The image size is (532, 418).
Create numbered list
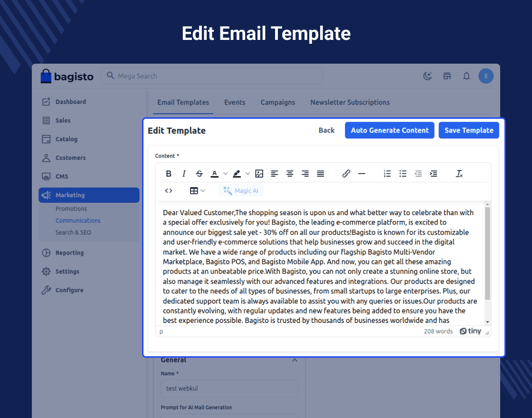(387, 174)
